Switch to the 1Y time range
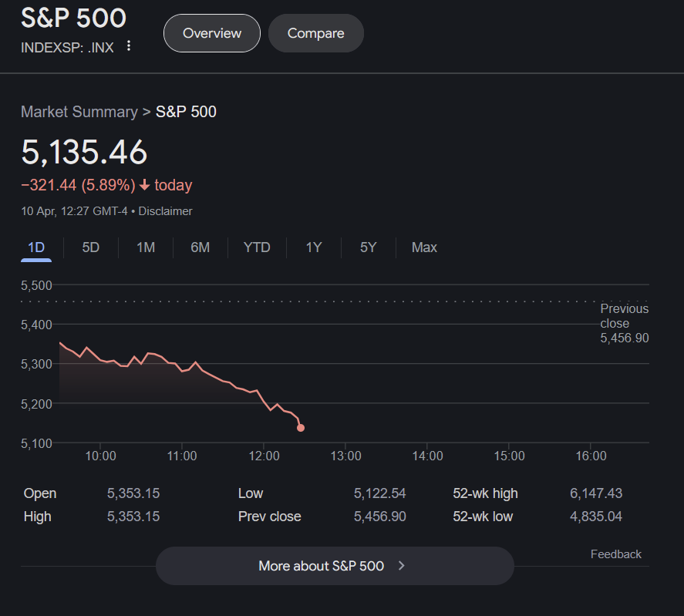Viewport: 684px width, 616px height. click(314, 247)
